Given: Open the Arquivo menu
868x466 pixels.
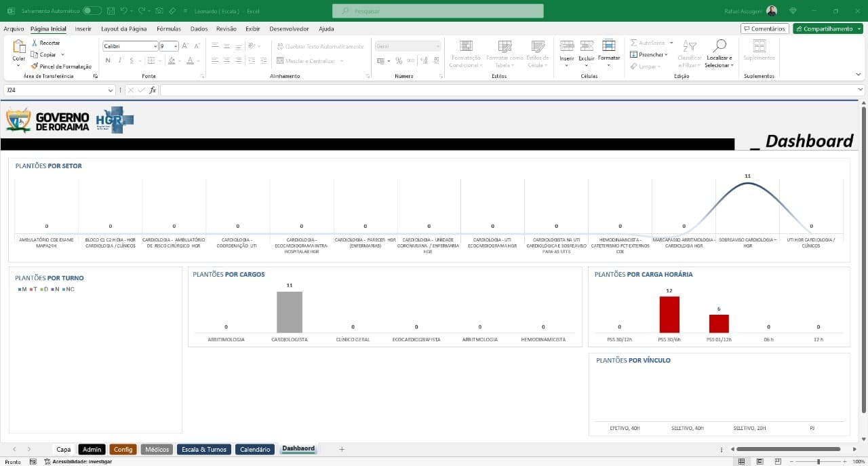Looking at the screenshot, I should pos(14,29).
